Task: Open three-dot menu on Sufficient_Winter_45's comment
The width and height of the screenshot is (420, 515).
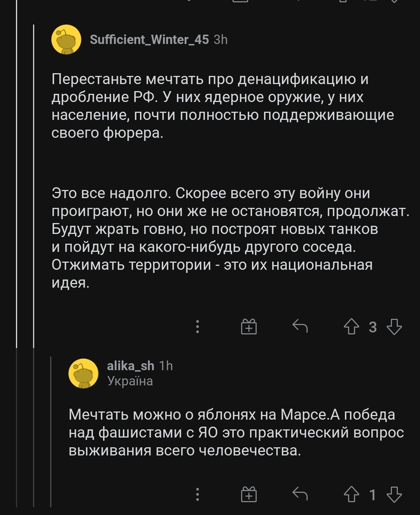Action: tap(198, 327)
